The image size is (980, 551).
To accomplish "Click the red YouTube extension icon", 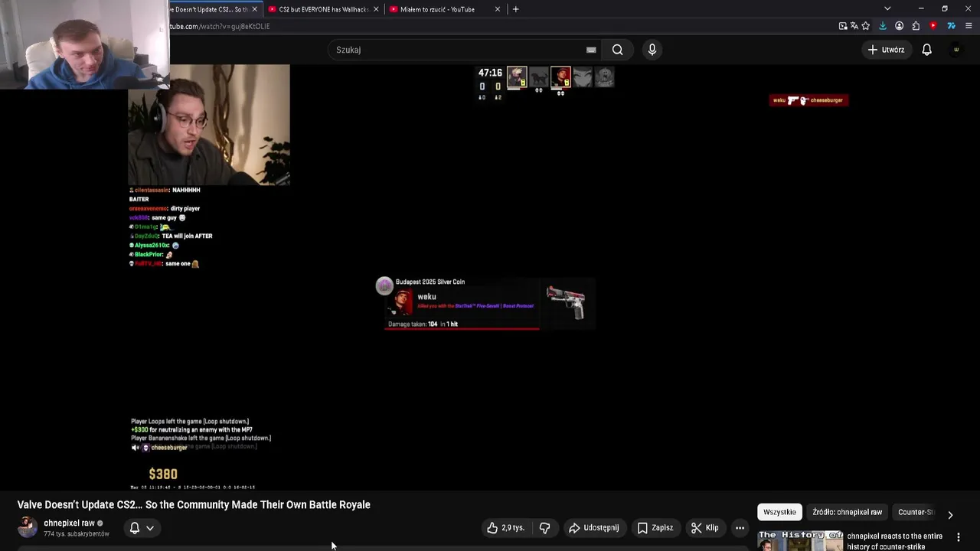I will 933,26.
